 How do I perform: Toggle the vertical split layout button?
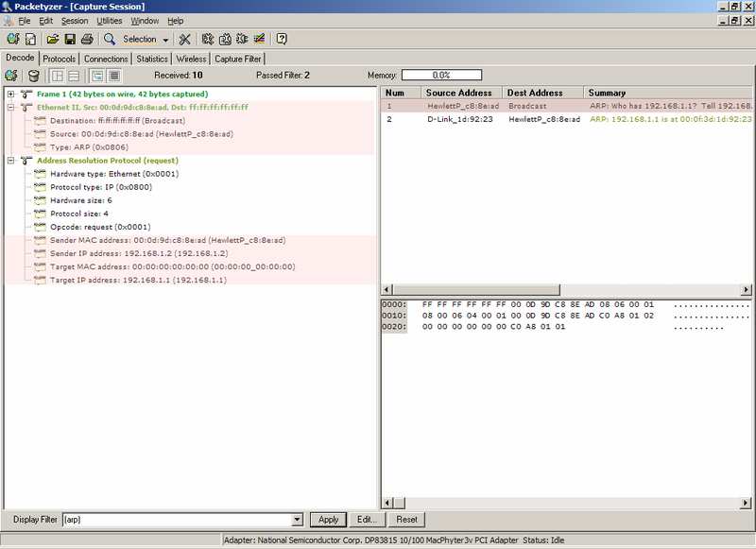pyautogui.click(x=58, y=76)
